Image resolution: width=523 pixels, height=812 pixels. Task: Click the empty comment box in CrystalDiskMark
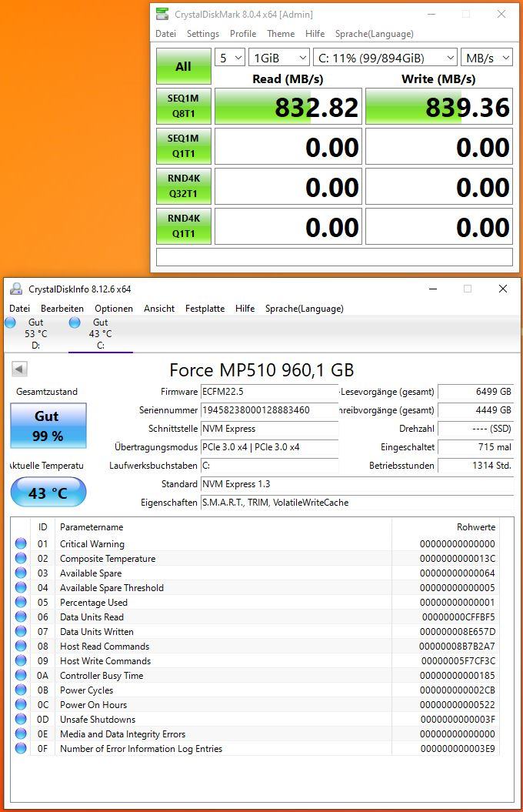pyautogui.click(x=335, y=257)
